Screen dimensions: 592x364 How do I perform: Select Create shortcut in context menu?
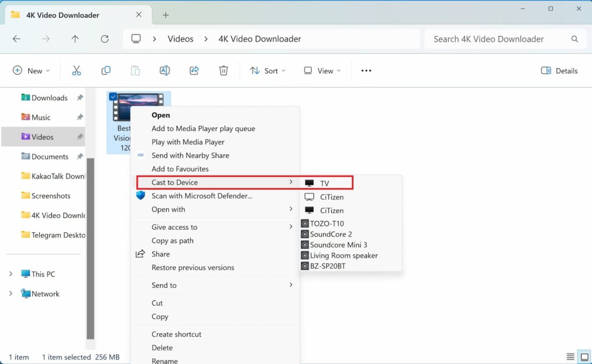click(215, 334)
